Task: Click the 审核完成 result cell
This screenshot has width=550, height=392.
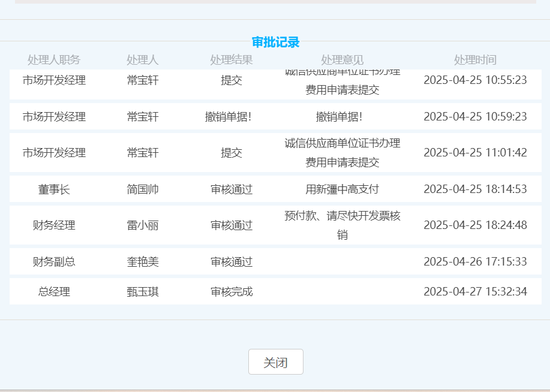Action: 232,292
